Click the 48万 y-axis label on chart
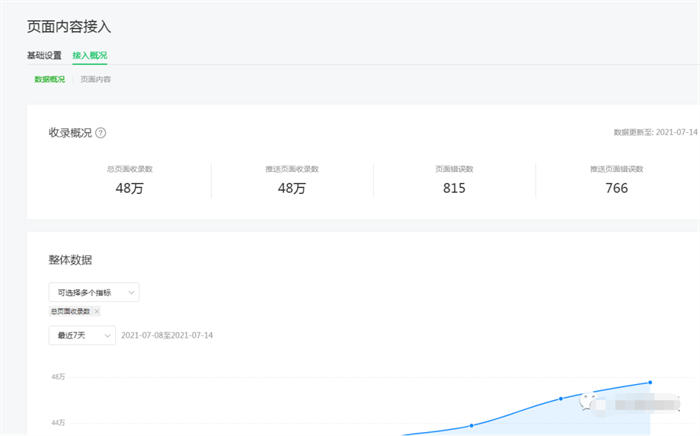 [x=58, y=377]
